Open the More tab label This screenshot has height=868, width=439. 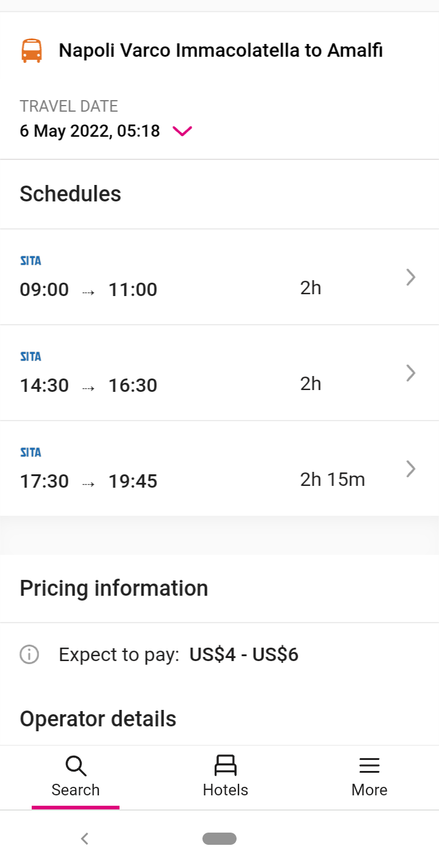369,790
